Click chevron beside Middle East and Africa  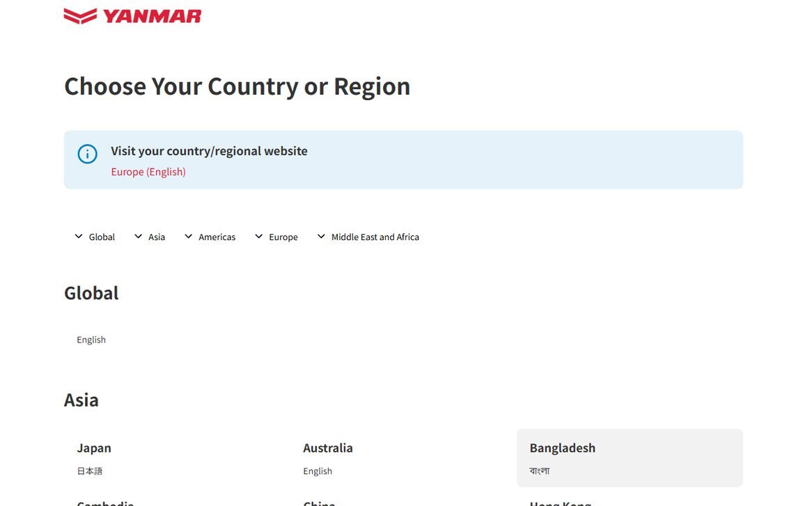point(321,237)
